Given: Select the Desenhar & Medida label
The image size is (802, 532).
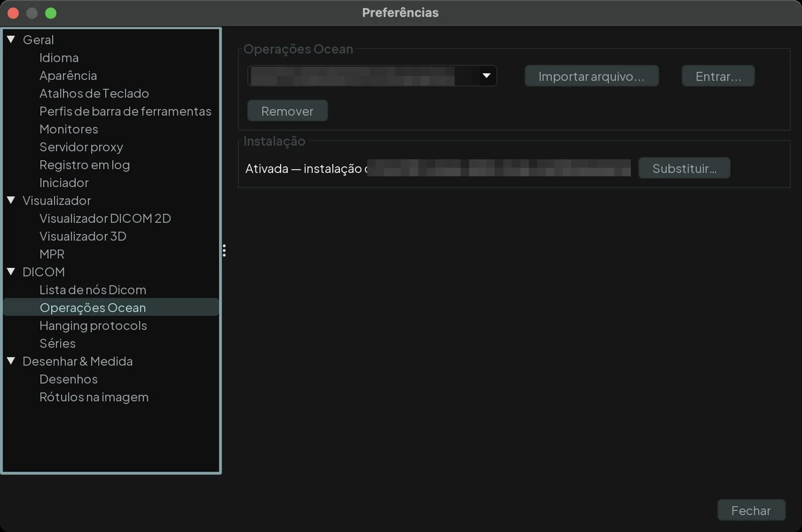Looking at the screenshot, I should click(78, 361).
